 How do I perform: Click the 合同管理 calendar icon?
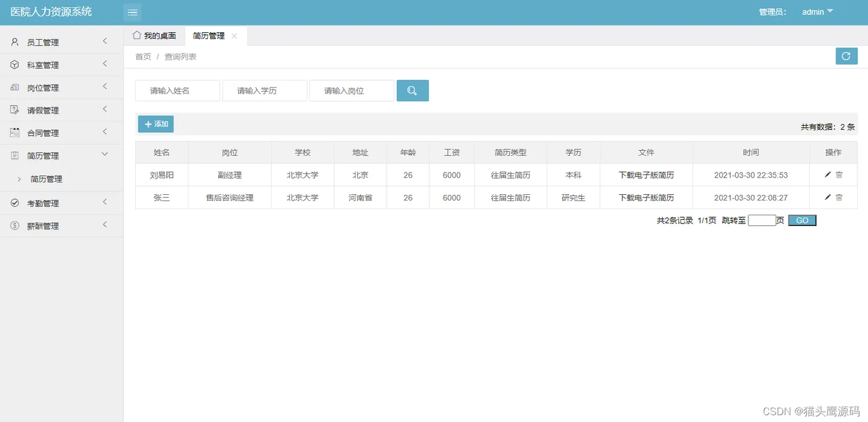(x=15, y=133)
